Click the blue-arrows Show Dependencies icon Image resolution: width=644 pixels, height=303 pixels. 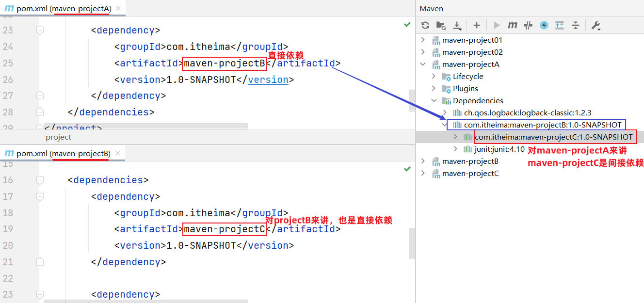(x=560, y=25)
